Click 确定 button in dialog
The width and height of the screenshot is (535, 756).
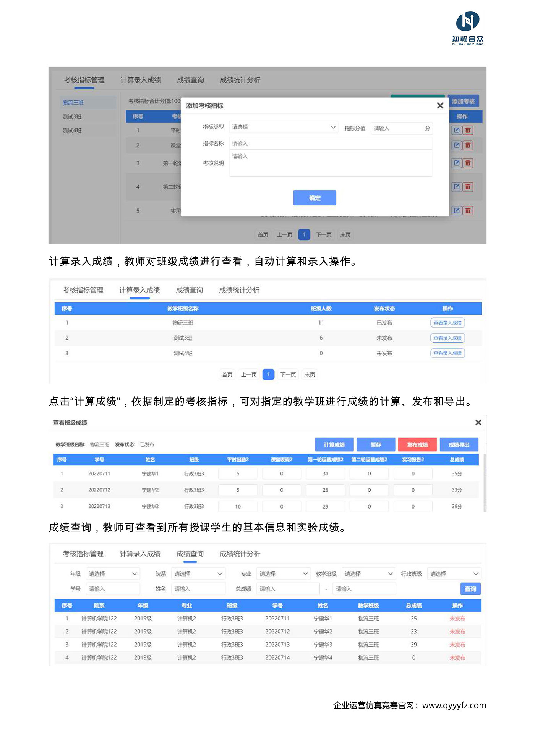pos(315,198)
